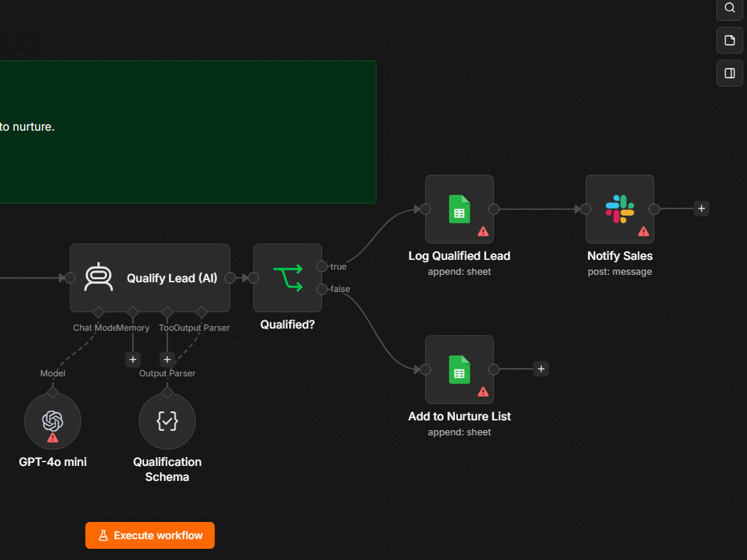Toggle the side panel icon
The height and width of the screenshot is (560, 747).
tap(729, 73)
